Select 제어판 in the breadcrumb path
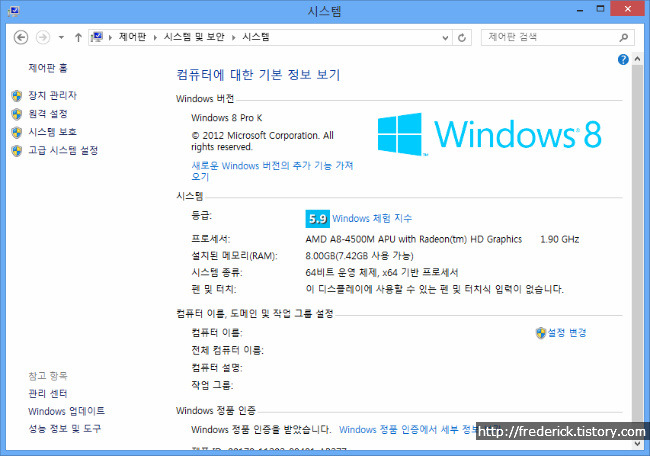Screen dimensions: 650x456 (132, 37)
